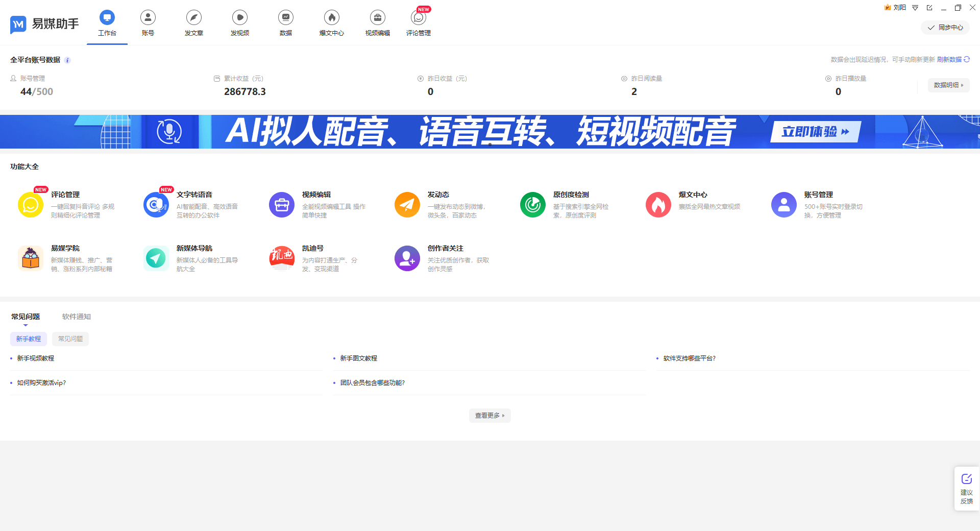Select the 创作者关注 creator follow icon
This screenshot has height=531, width=980.
pyautogui.click(x=407, y=258)
